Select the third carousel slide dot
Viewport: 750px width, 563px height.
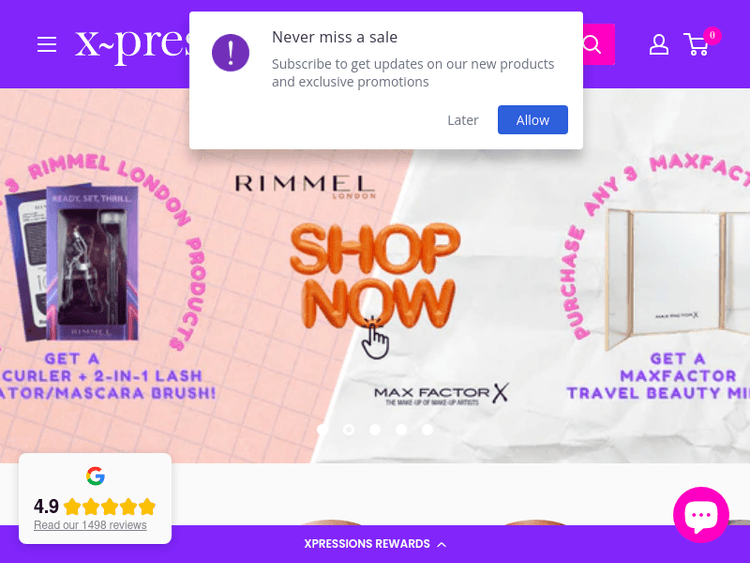point(375,430)
